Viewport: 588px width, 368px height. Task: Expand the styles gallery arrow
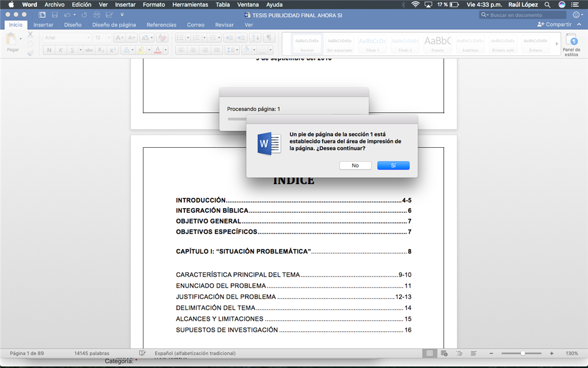tap(556, 44)
